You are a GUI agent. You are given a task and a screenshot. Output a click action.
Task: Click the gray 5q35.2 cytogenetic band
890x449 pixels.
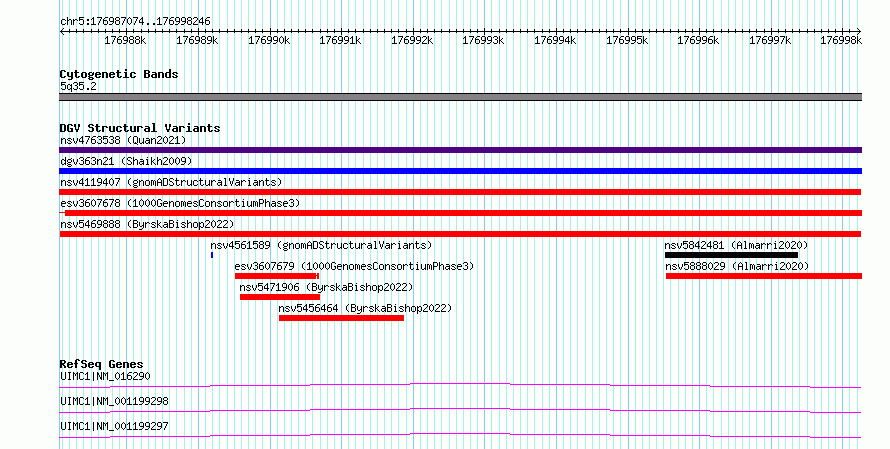click(460, 97)
